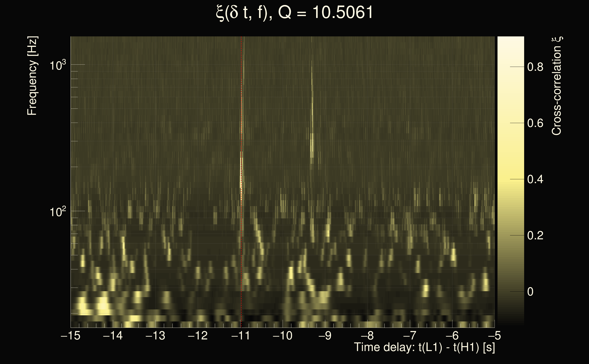Image resolution: width=589 pixels, height=364 pixels.
Task: Click the 0.2 mark on the colorbar
Action: click(x=535, y=235)
